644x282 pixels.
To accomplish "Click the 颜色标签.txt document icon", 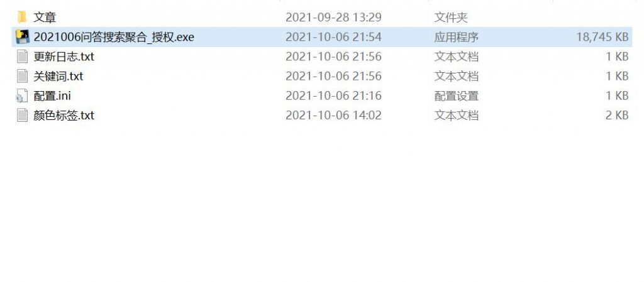I will pyautogui.click(x=22, y=116).
